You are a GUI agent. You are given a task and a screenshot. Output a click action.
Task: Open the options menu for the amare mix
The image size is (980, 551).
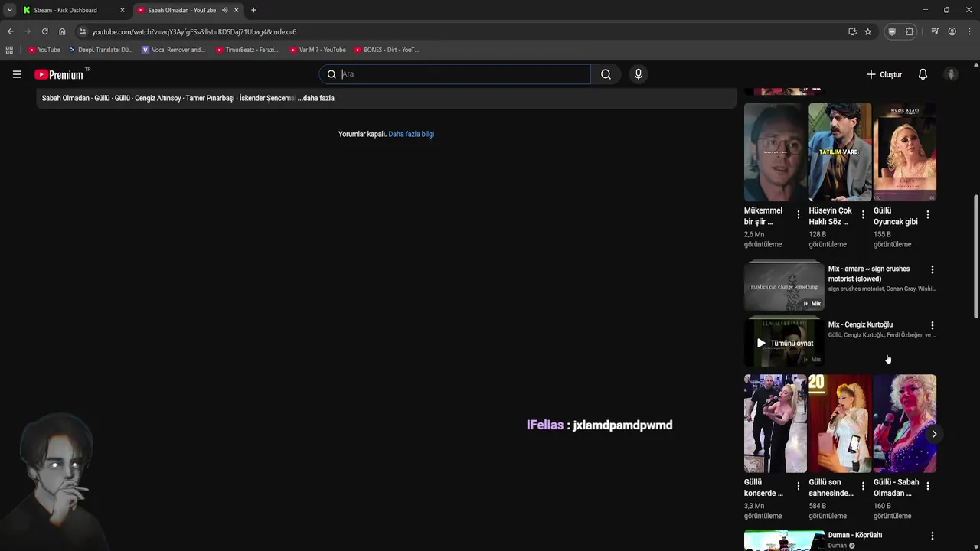pos(932,269)
